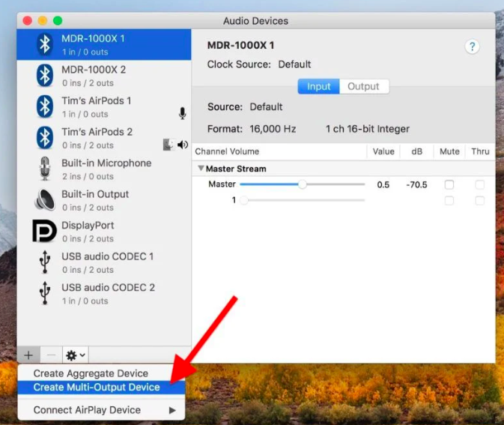This screenshot has width=504, height=425.
Task: Select Built-in Output device
Action: click(x=104, y=200)
